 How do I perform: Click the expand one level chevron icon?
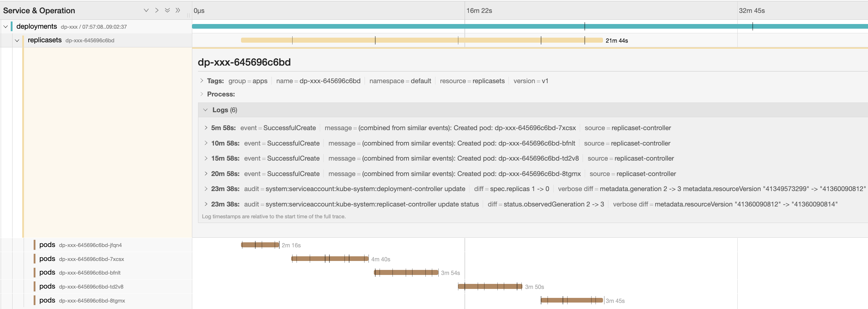click(x=146, y=10)
